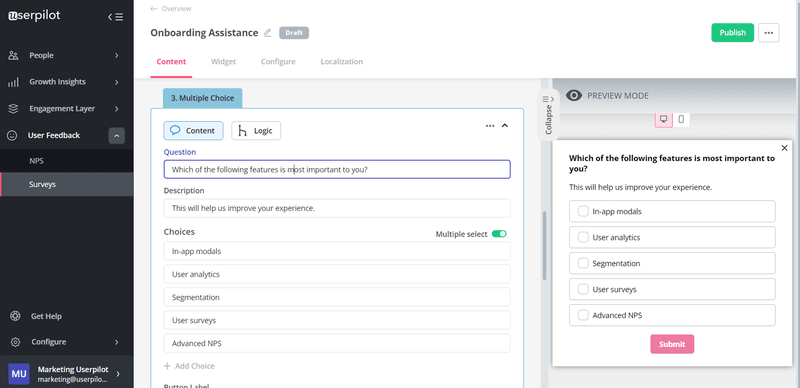
Task: Check User analytics in the preview
Action: [583, 237]
